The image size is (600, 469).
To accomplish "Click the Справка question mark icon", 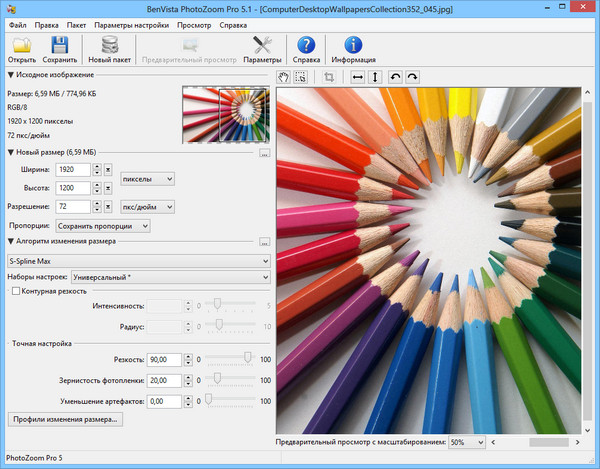I will tap(307, 45).
